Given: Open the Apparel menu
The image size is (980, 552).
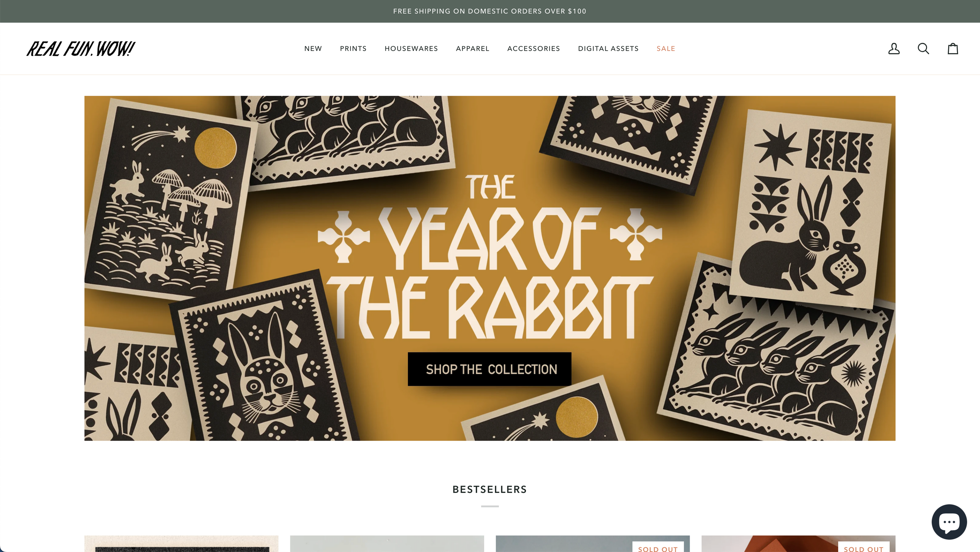Looking at the screenshot, I should (x=473, y=49).
